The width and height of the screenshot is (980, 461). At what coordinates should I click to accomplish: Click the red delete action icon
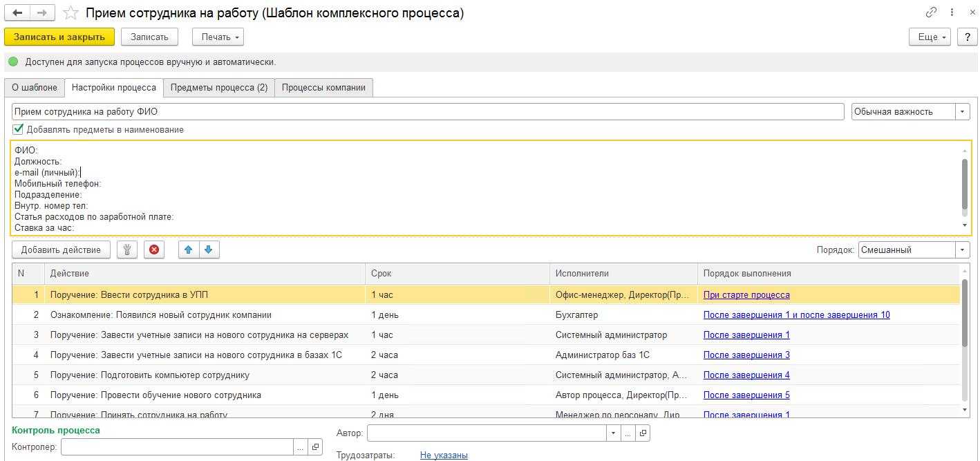(x=153, y=250)
